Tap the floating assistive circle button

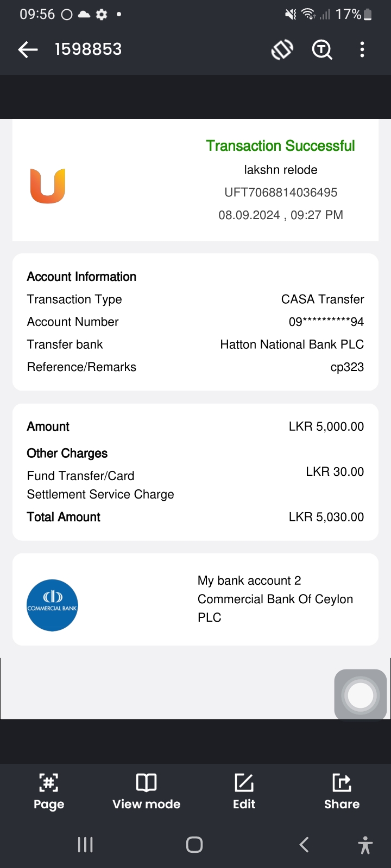coord(361,695)
